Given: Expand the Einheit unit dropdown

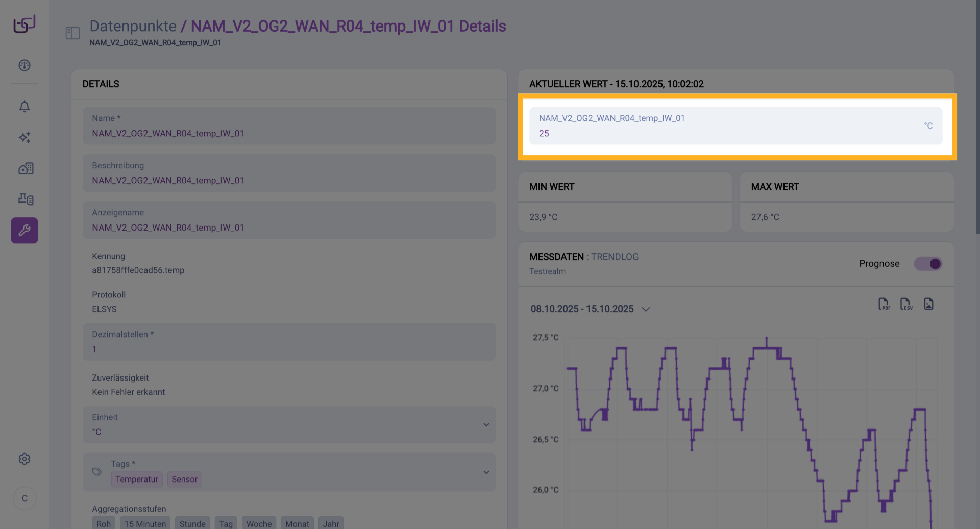Looking at the screenshot, I should (486, 424).
